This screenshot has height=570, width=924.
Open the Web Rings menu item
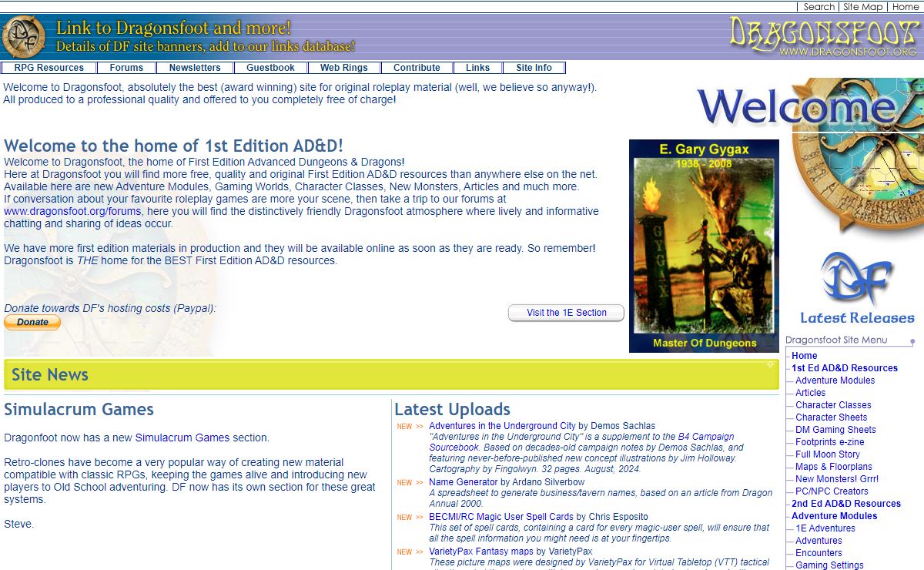pos(344,68)
